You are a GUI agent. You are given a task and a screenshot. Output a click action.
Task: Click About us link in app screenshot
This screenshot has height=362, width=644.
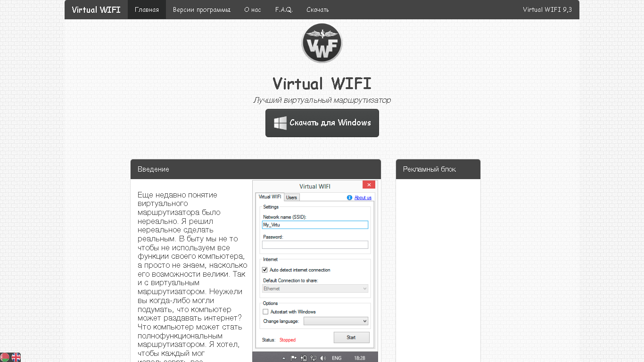[363, 197]
